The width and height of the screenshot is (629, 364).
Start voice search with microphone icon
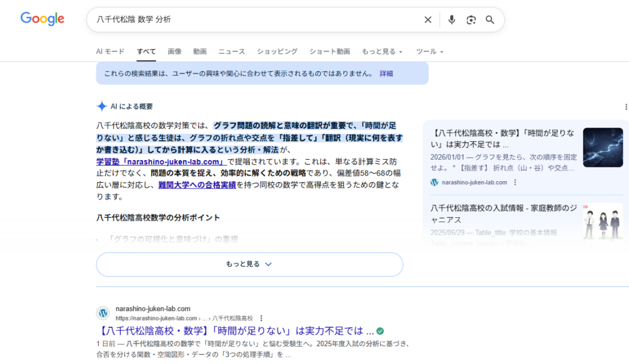[x=451, y=20]
